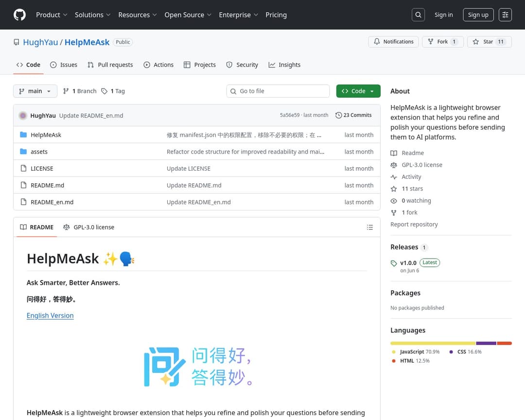Open Report repository link
Viewport: 525px width, 420px height.
414,225
